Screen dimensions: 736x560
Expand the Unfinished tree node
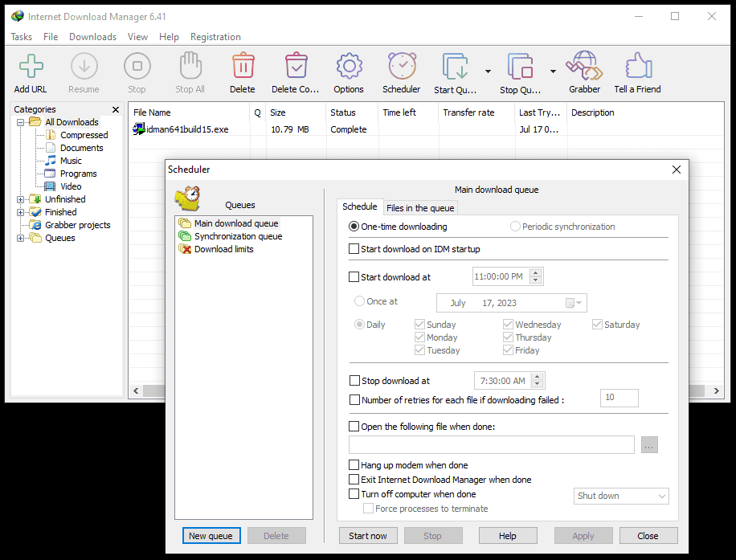pos(21,199)
